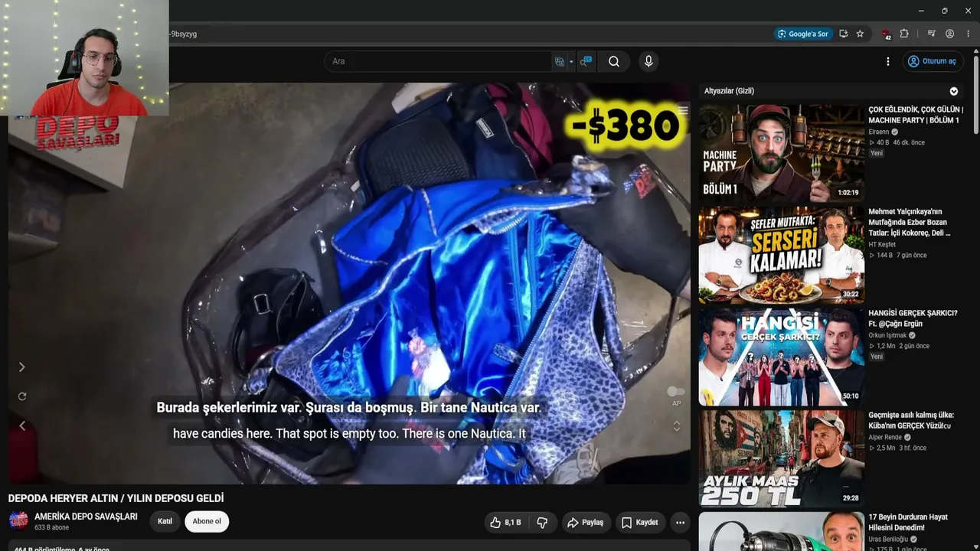Open the translate icon in the search box
This screenshot has height=551, width=980.
pos(560,61)
